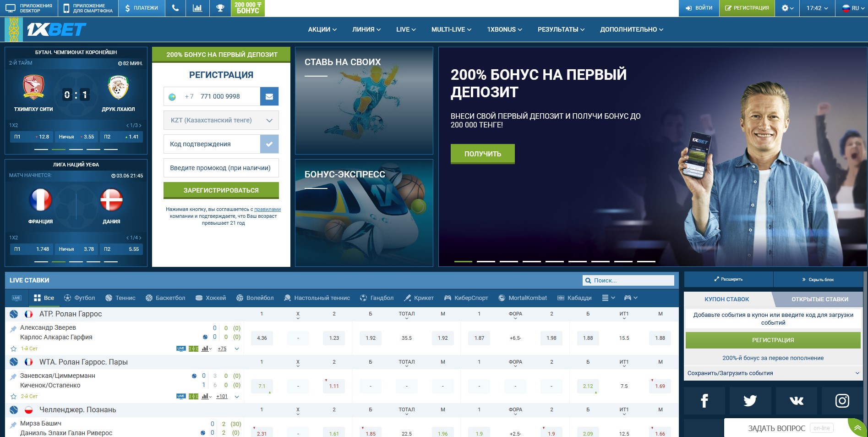The width and height of the screenshot is (868, 437).
Task: Select П1 odds 12.8 for Тхимпху Сити
Action: tap(31, 137)
